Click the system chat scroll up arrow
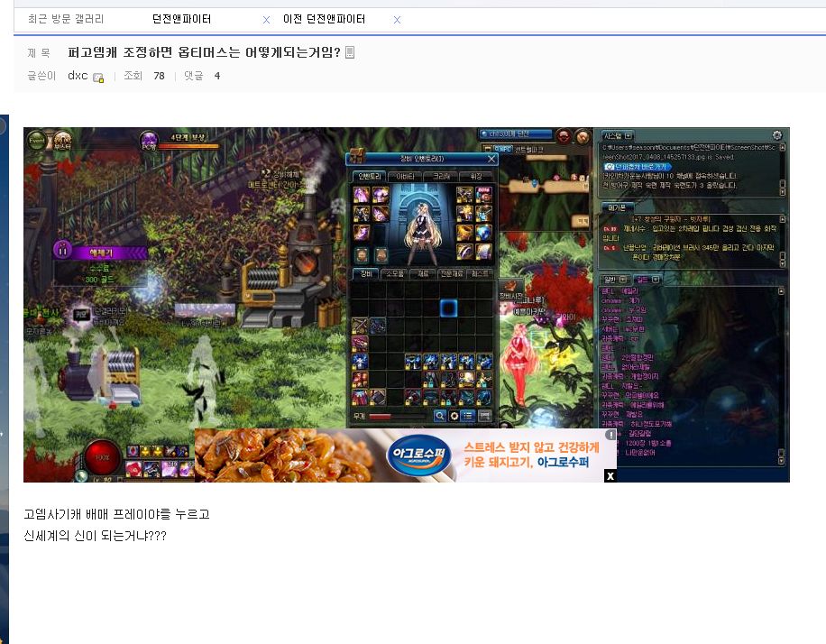This screenshot has width=826, height=644. (x=783, y=147)
